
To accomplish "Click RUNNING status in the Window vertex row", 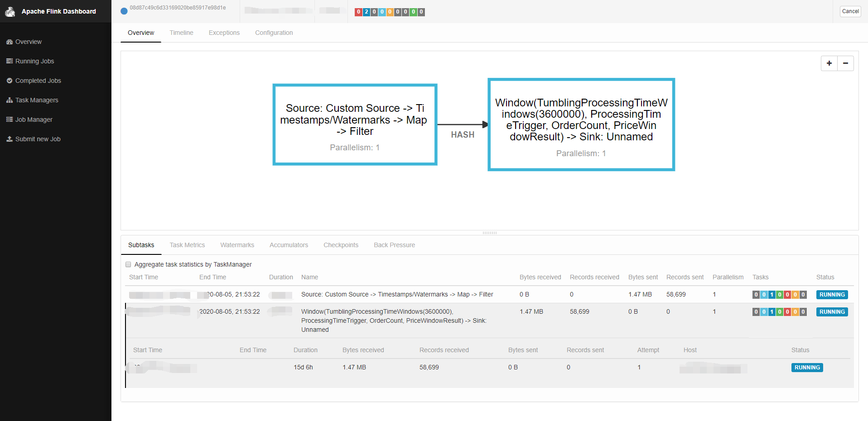I will coord(832,312).
